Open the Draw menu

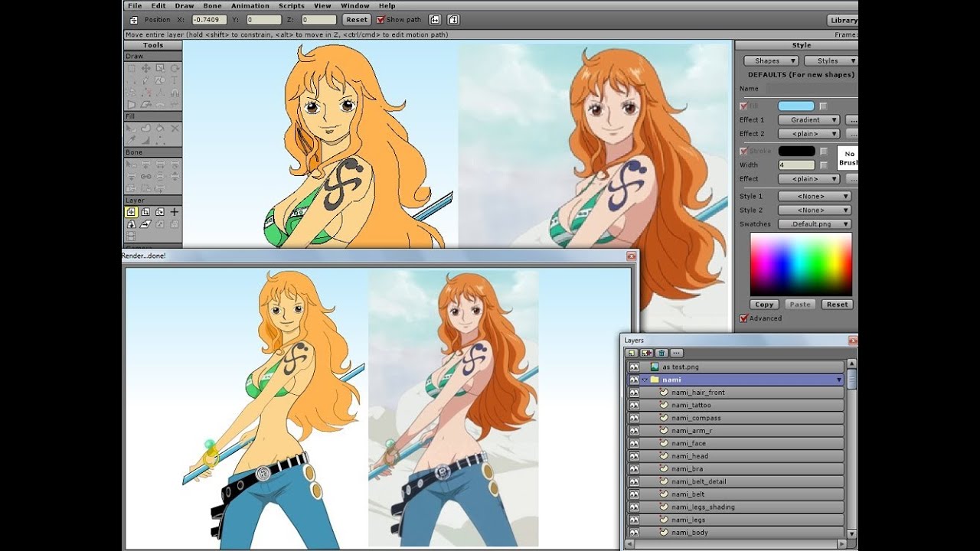(x=184, y=5)
